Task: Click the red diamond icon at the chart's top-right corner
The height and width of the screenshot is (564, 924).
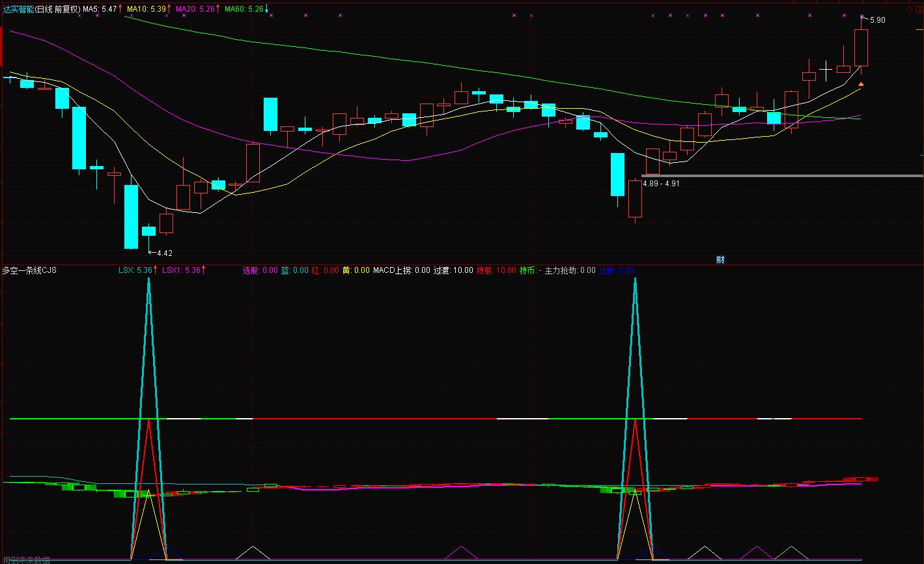Action: pyautogui.click(x=910, y=9)
